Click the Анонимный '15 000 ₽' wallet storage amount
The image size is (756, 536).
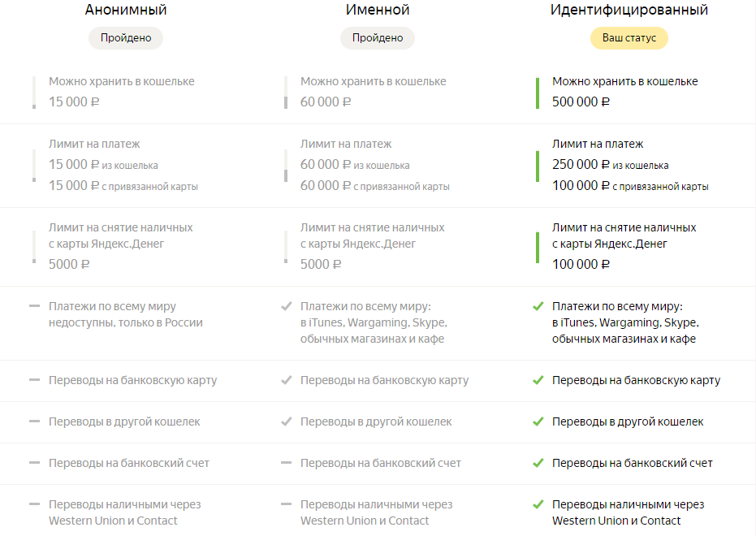[x=74, y=102]
